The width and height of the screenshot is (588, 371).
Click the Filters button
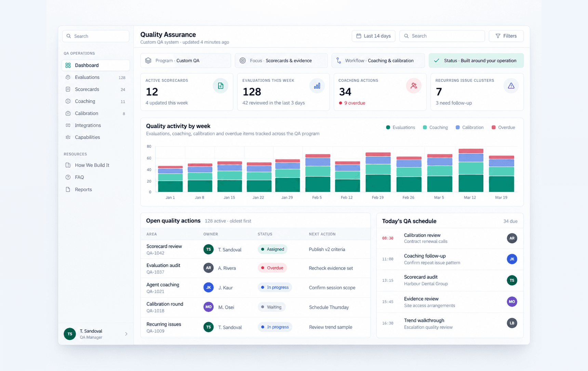pyautogui.click(x=506, y=36)
